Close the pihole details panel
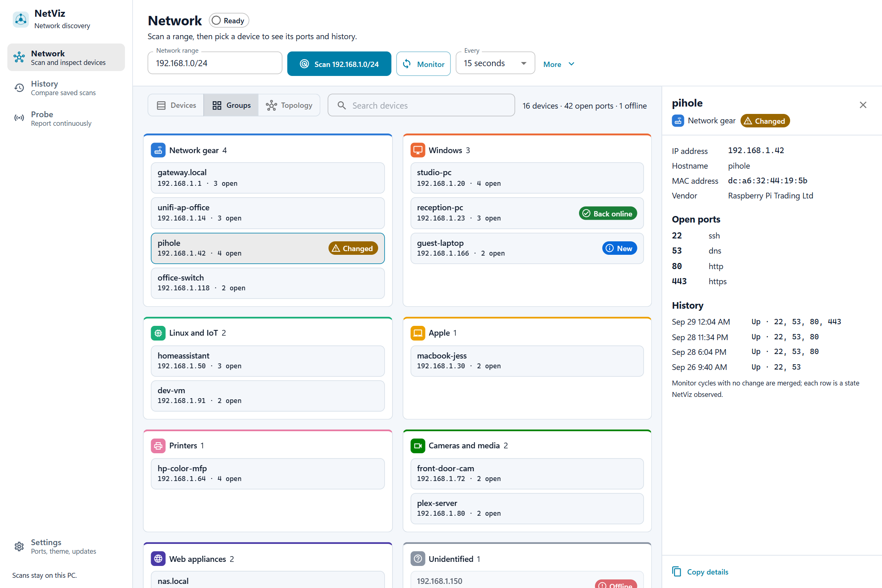882x588 pixels. coord(863,105)
